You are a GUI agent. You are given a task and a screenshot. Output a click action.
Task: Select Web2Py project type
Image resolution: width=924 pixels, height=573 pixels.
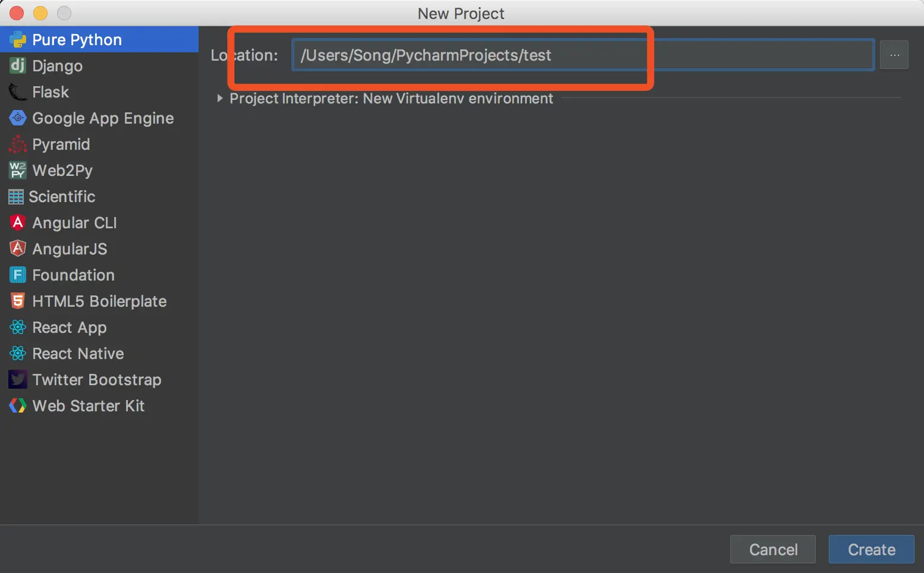tap(99, 170)
